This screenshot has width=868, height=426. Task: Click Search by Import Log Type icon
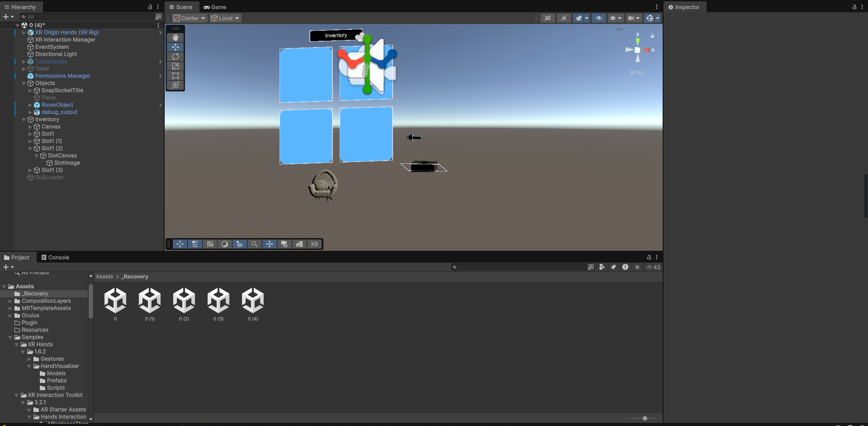click(626, 267)
